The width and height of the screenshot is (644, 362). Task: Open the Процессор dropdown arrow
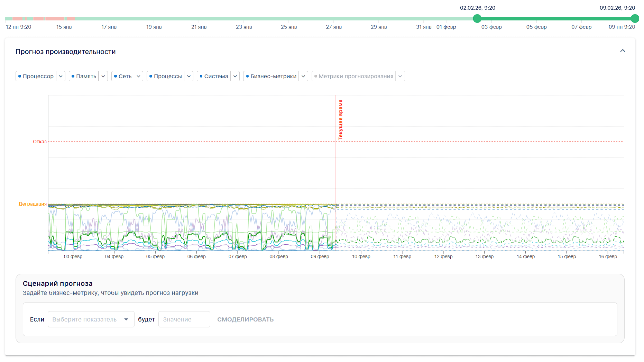(x=61, y=76)
